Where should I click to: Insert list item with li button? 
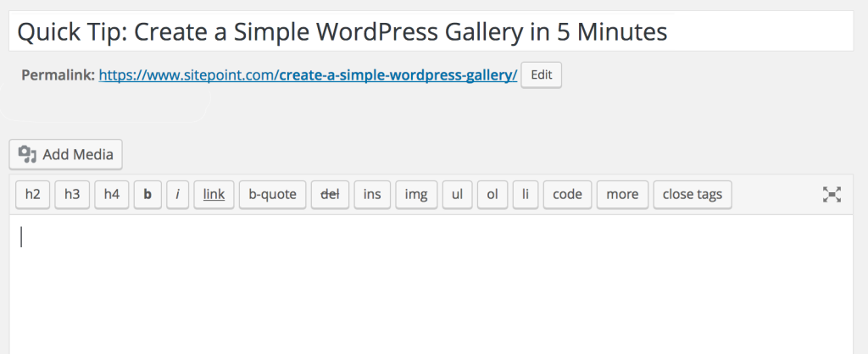525,195
